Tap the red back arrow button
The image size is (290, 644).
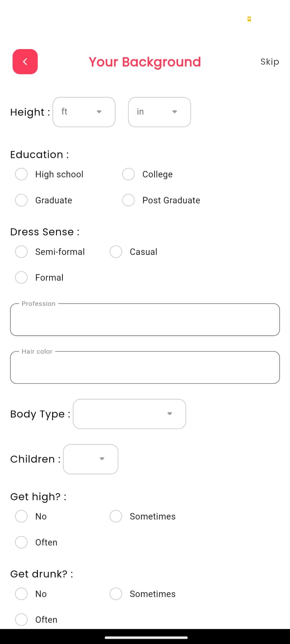pos(25,62)
